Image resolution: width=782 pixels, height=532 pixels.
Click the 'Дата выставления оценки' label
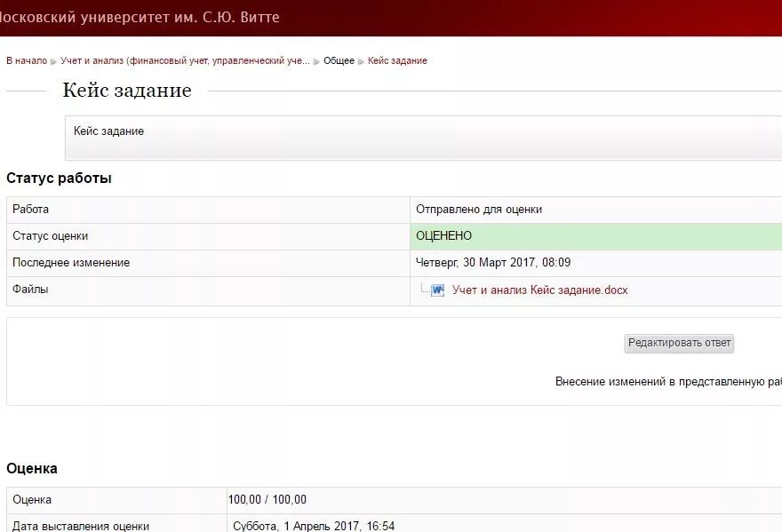click(81, 526)
